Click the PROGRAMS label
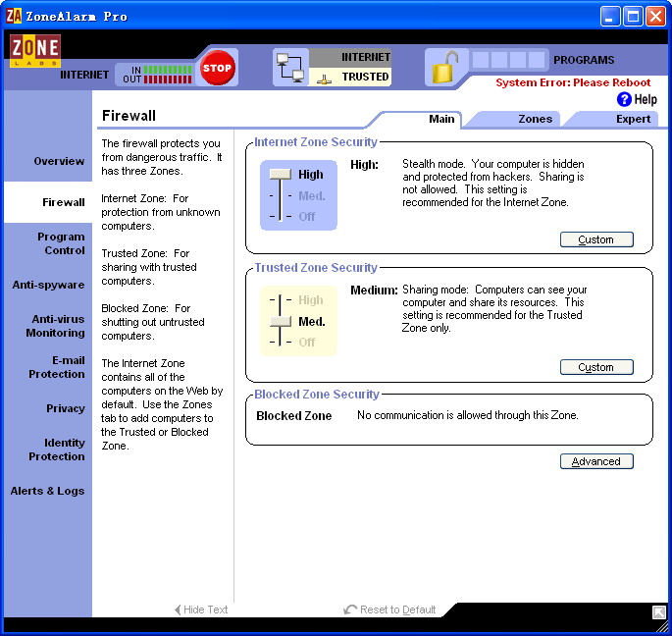 coord(584,60)
